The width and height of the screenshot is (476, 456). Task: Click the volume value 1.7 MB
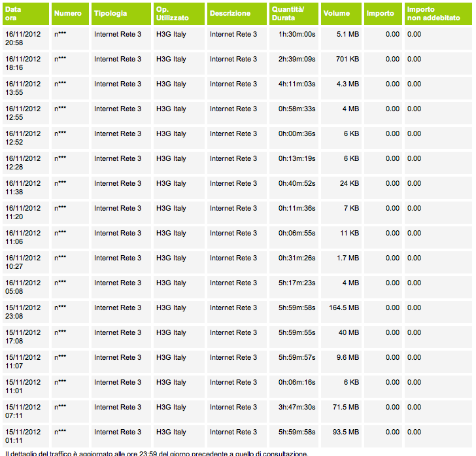(x=348, y=258)
